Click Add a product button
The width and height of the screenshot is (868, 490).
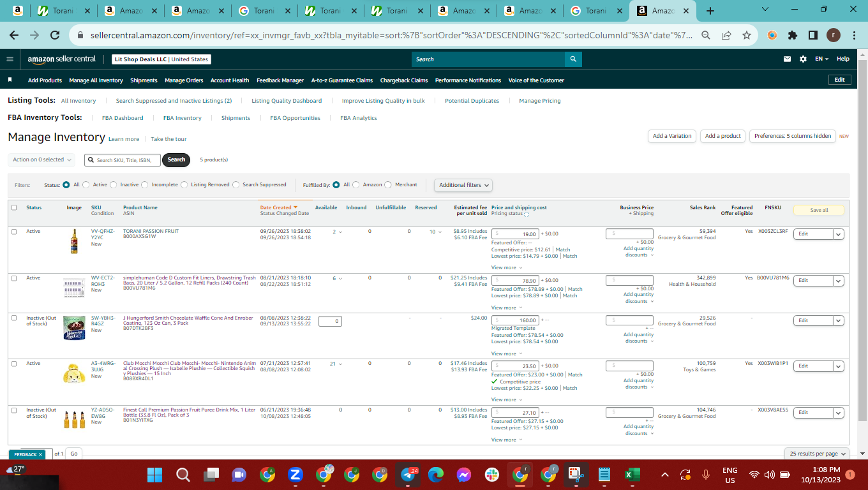click(722, 136)
